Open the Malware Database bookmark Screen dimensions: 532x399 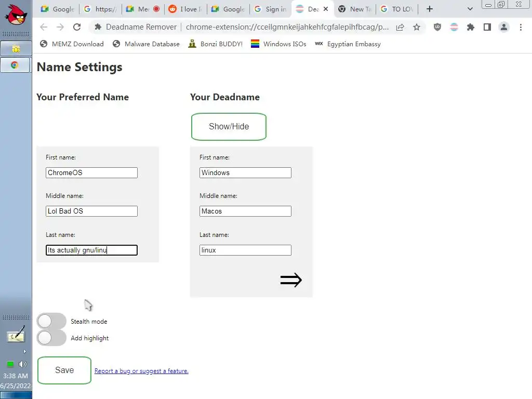pyautogui.click(x=146, y=44)
